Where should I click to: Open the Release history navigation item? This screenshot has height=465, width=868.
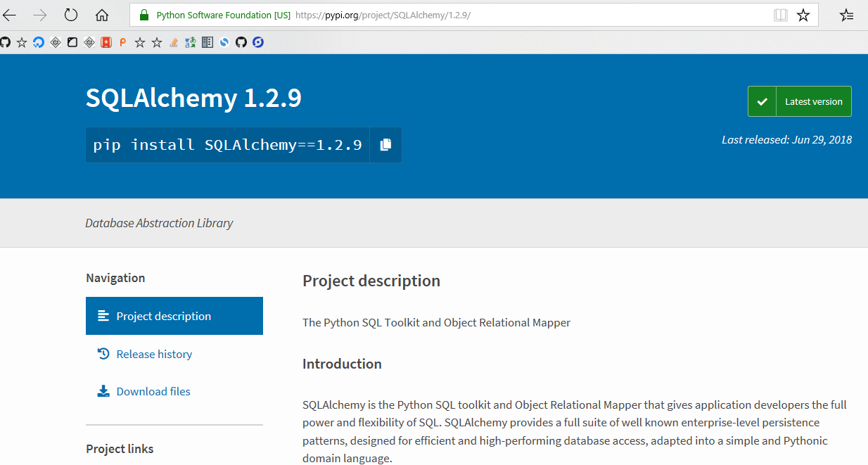point(174,354)
